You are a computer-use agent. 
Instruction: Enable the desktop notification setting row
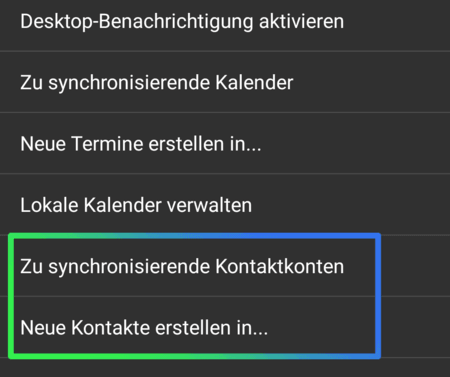[225, 22]
